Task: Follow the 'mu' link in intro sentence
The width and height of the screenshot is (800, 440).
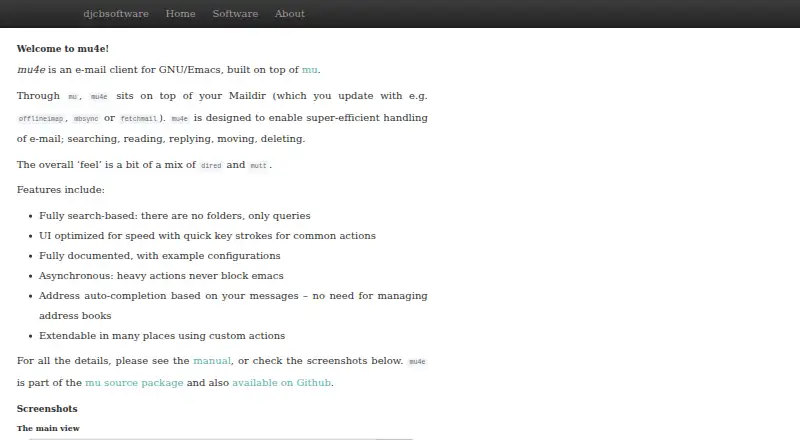Action: pos(310,70)
